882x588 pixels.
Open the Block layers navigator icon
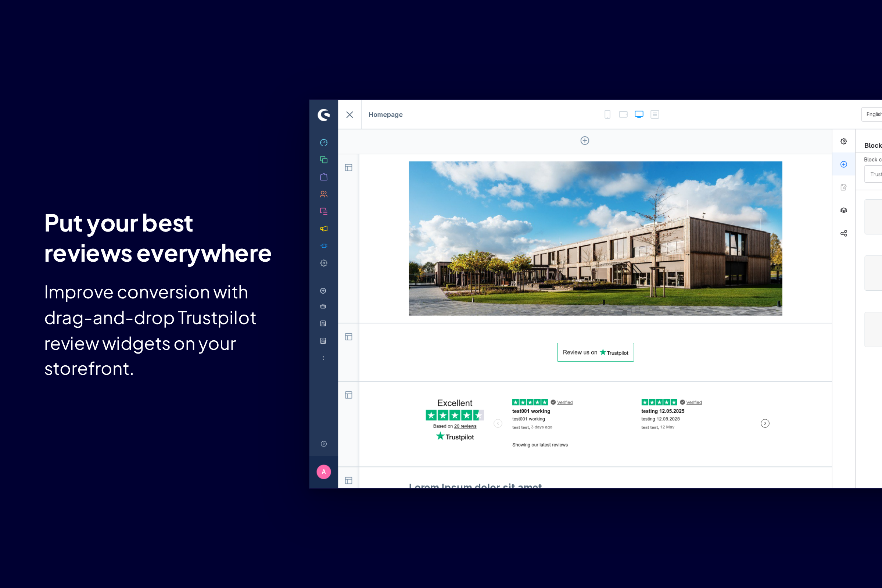844,209
